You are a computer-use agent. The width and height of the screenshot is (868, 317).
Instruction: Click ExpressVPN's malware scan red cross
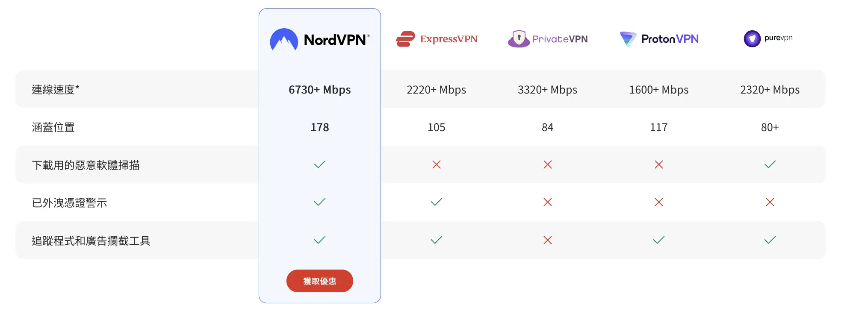pos(437,164)
